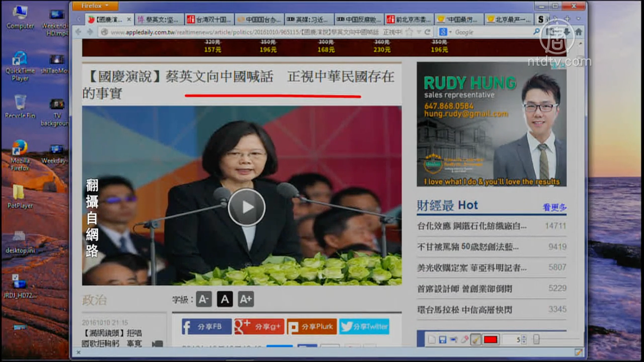644x362 pixels.
Task: Switch to the '前北京市委...' tab
Action: pos(409,19)
